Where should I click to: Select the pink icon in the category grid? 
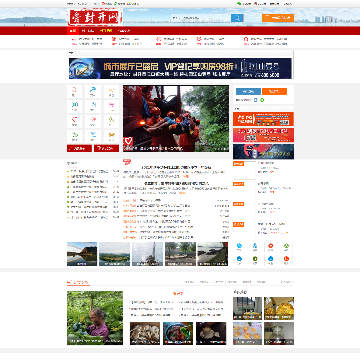[111, 106]
